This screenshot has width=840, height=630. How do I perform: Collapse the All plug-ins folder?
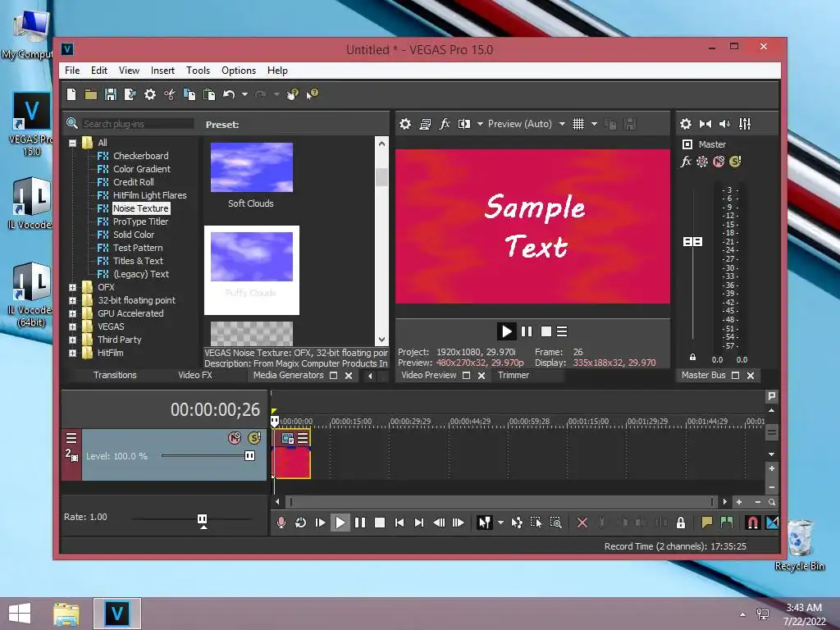[x=72, y=143]
